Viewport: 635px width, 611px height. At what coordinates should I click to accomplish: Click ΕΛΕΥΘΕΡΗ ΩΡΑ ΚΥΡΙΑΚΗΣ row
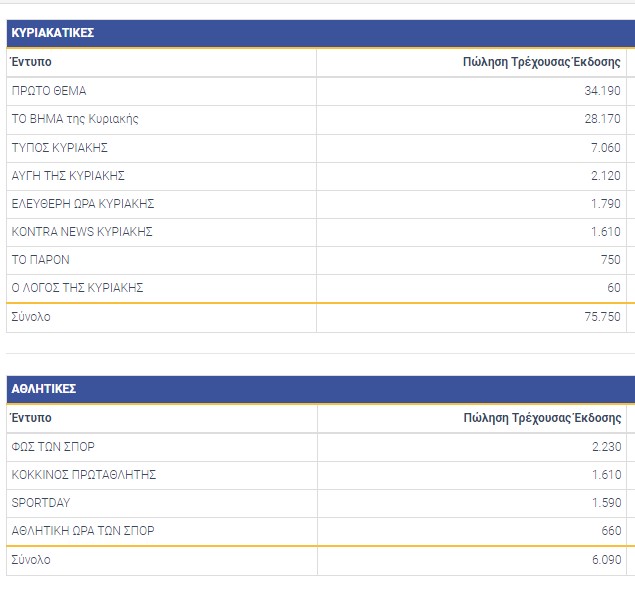(83, 203)
